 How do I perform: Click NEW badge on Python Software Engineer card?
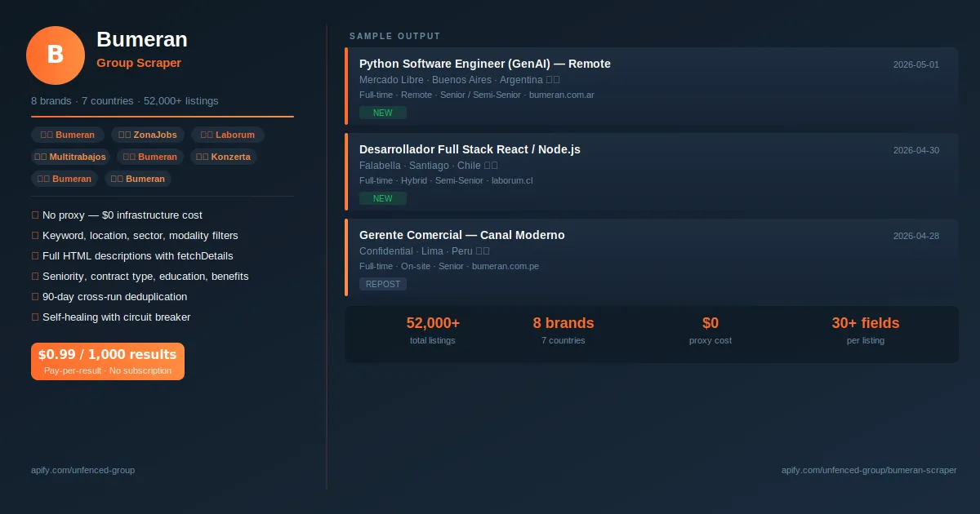tap(383, 113)
